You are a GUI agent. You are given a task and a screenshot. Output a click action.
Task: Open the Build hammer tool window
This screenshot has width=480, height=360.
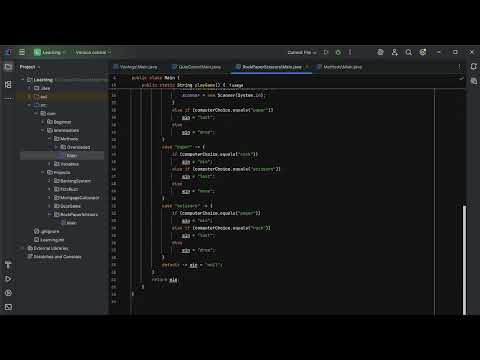8,265
